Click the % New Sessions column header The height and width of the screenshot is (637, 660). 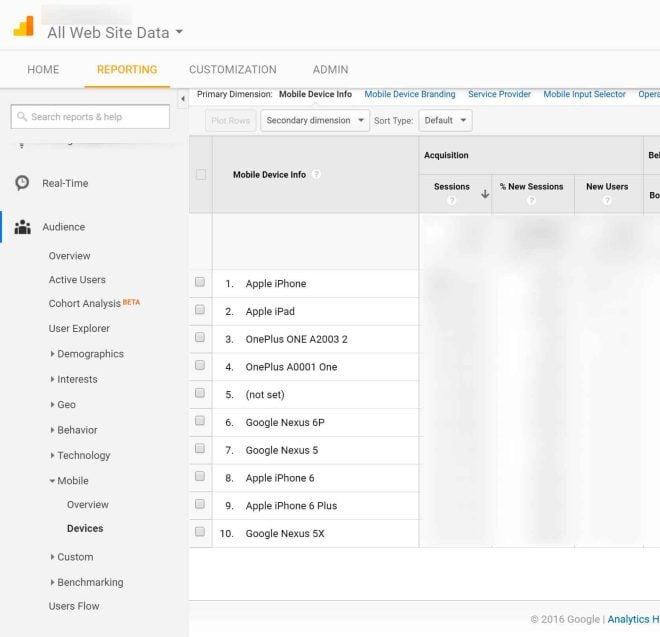[x=531, y=187]
